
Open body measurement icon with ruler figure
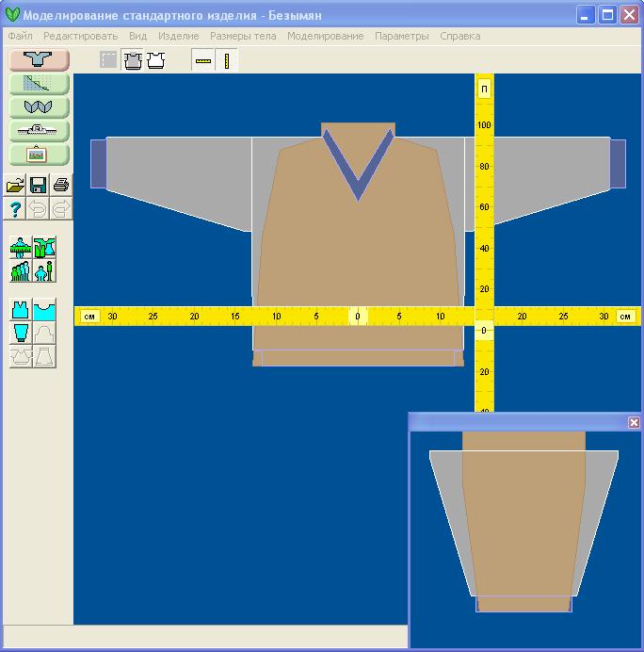tap(21, 248)
